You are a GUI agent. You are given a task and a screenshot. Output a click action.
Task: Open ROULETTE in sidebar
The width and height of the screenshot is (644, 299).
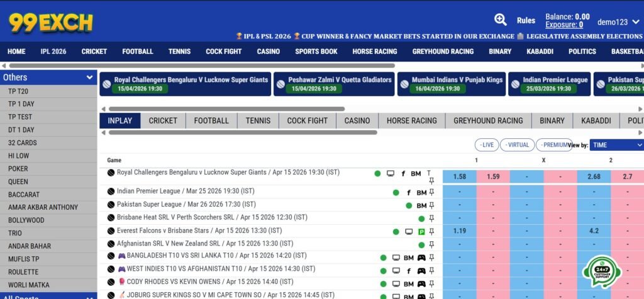tap(48, 272)
